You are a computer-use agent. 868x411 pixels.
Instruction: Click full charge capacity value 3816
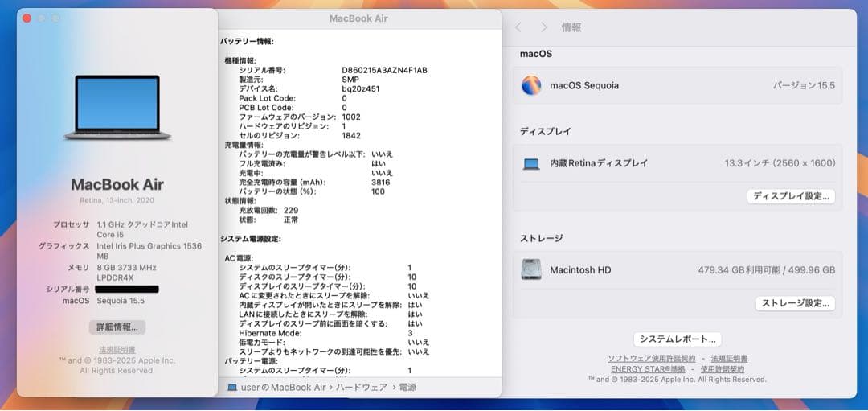(380, 183)
